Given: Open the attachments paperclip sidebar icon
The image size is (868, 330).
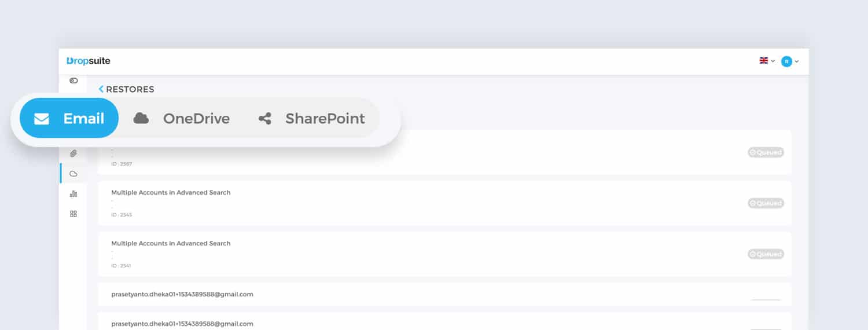Looking at the screenshot, I should (x=73, y=153).
